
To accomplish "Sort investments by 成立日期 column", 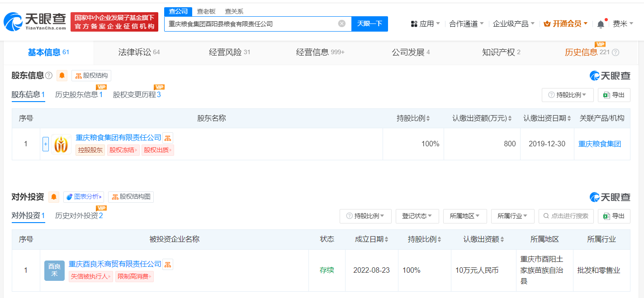I will tap(386, 239).
